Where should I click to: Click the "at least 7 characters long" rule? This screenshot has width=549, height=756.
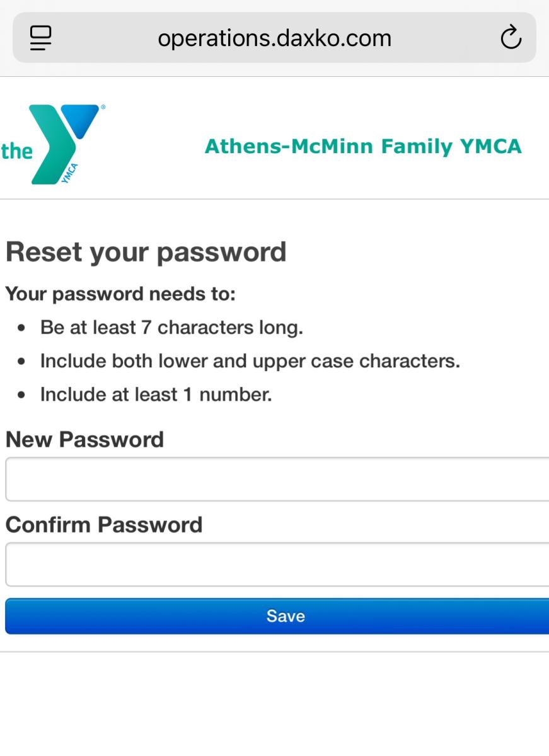tap(171, 328)
